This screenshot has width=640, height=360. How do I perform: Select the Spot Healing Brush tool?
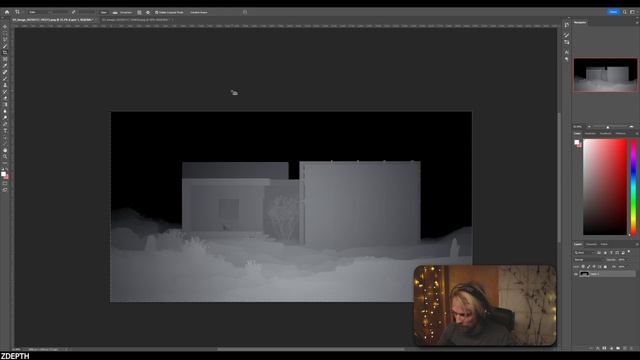5,72
